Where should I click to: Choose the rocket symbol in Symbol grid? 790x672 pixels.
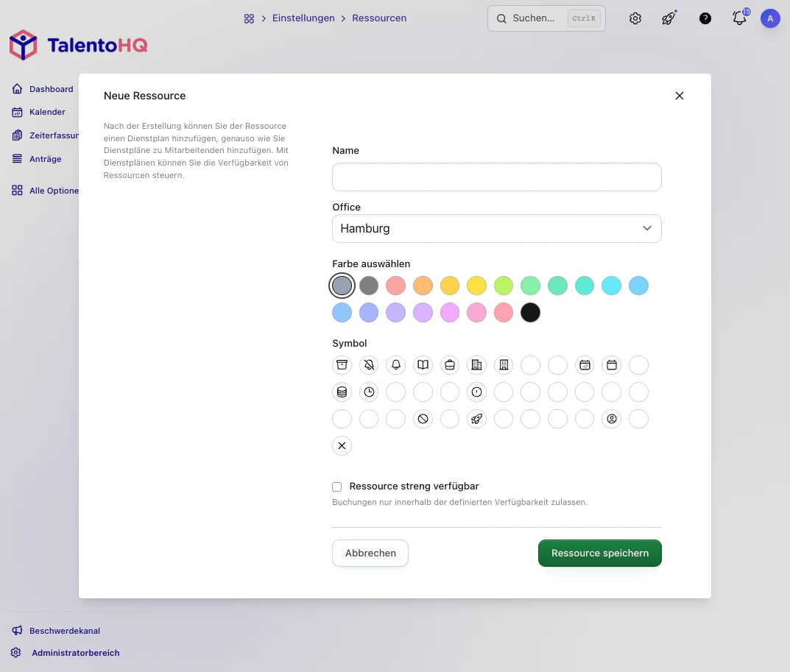[x=476, y=419]
